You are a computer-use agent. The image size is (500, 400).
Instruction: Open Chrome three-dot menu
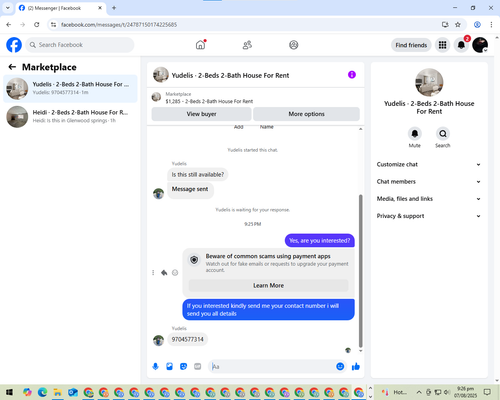coord(491,25)
